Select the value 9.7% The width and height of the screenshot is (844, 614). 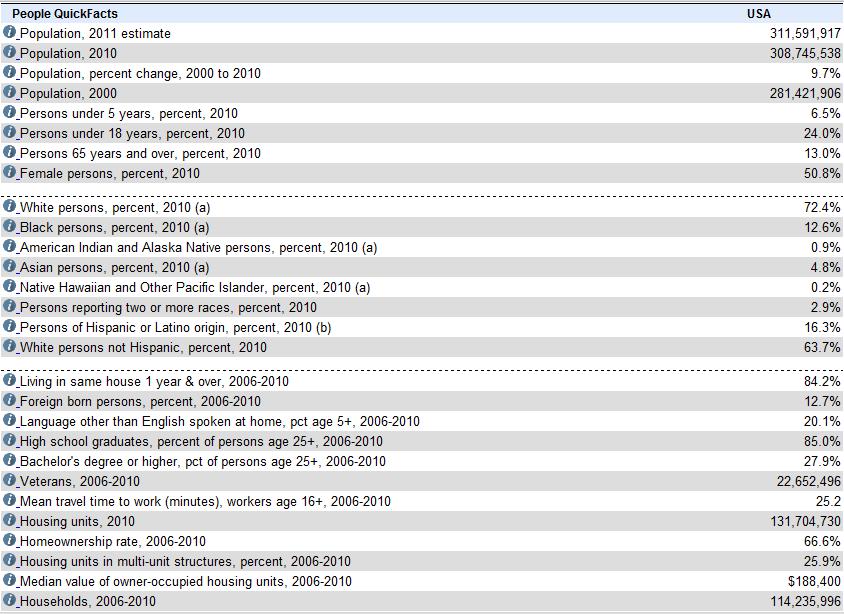click(826, 73)
